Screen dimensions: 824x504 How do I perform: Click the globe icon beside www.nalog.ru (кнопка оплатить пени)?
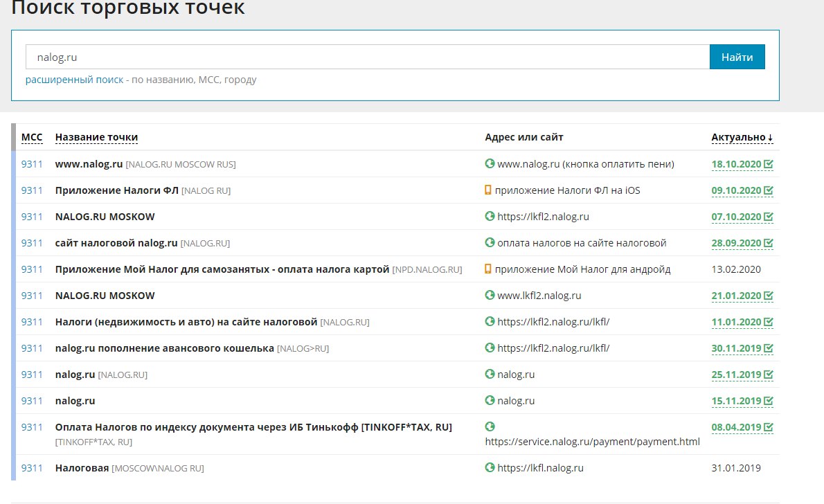point(490,163)
